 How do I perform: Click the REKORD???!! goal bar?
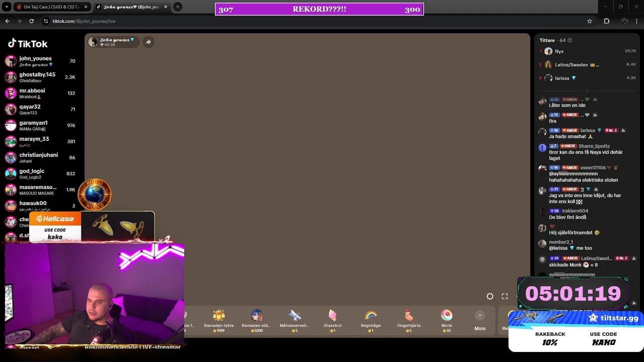click(x=319, y=10)
